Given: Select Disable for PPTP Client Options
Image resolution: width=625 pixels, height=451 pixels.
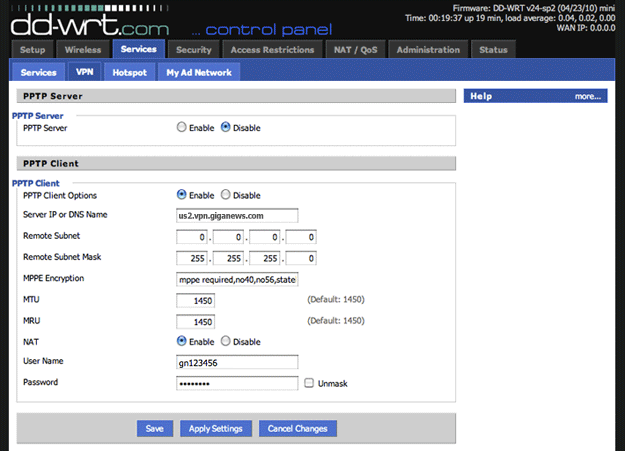Looking at the screenshot, I should 226,195.
